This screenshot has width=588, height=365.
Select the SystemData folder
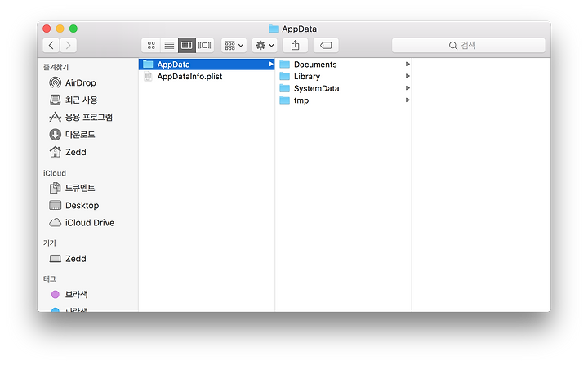pyautogui.click(x=343, y=88)
